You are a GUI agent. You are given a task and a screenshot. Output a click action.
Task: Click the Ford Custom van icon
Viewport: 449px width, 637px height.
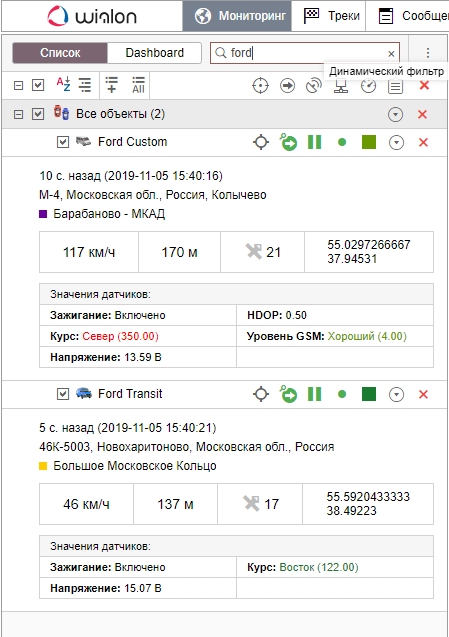[x=83, y=141]
